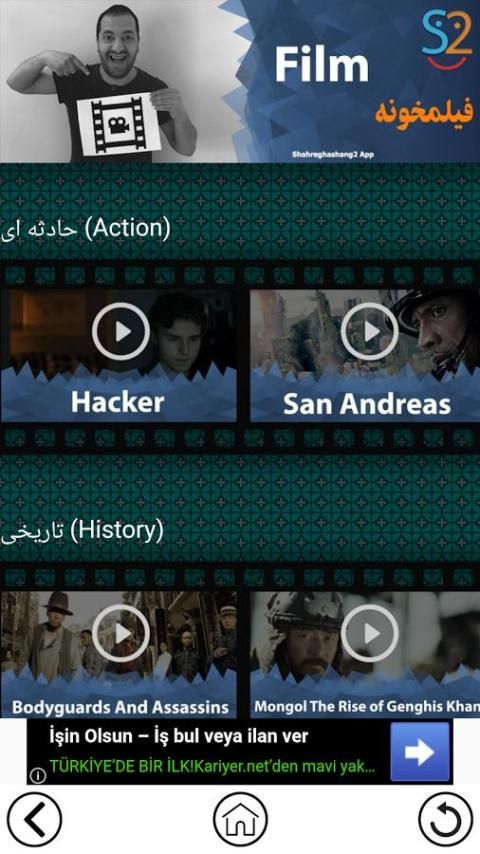Image resolution: width=480 pixels, height=854 pixels.
Task: Select the San Andreas title label
Action: 367,404
